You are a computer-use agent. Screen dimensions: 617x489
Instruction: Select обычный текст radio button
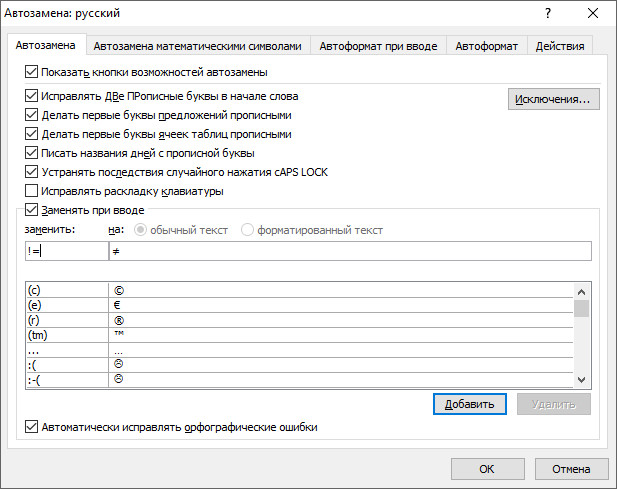point(140,230)
